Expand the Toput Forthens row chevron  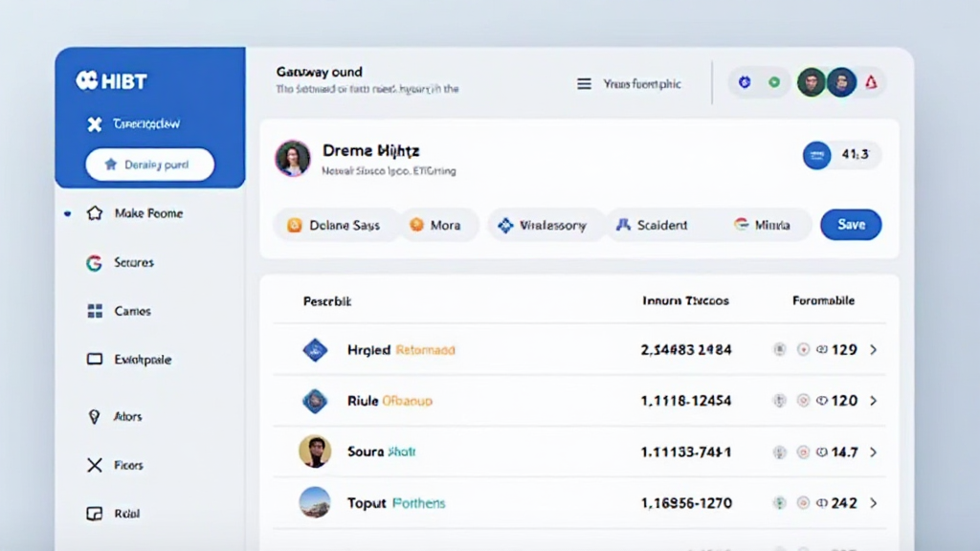pos(873,502)
